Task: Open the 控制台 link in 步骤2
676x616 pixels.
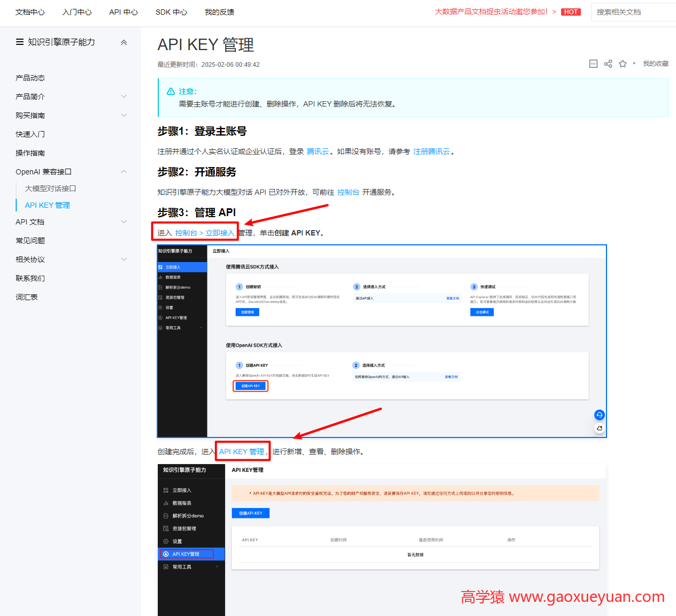Action: [x=348, y=192]
